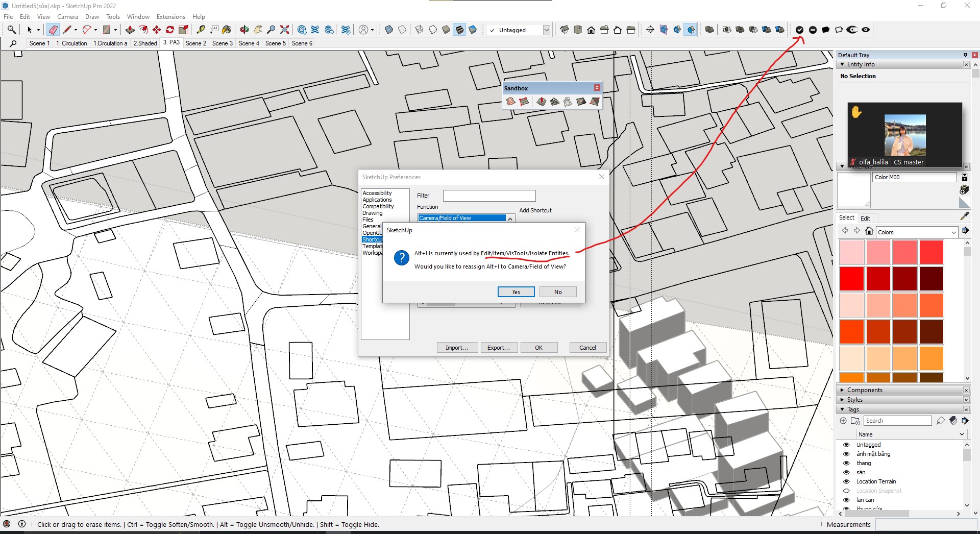980x534 pixels.
Task: Toggle visibility of lan can tag
Action: 846,500
